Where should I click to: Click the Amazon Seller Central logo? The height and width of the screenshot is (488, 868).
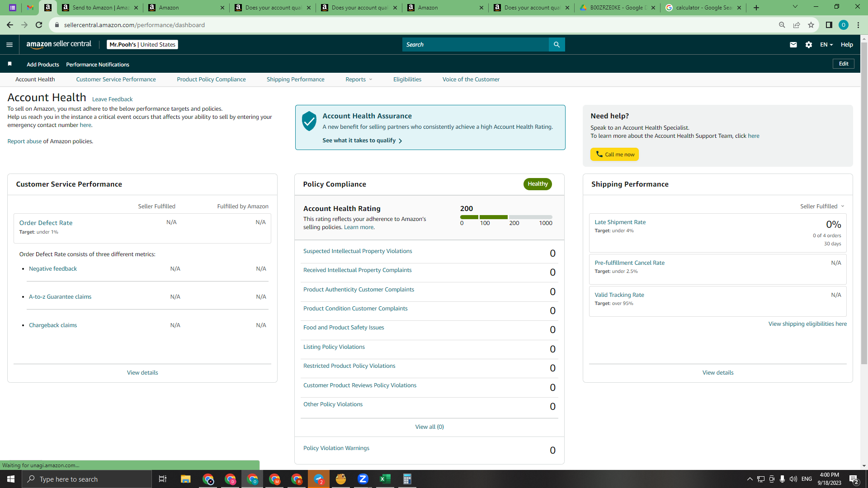point(59,44)
